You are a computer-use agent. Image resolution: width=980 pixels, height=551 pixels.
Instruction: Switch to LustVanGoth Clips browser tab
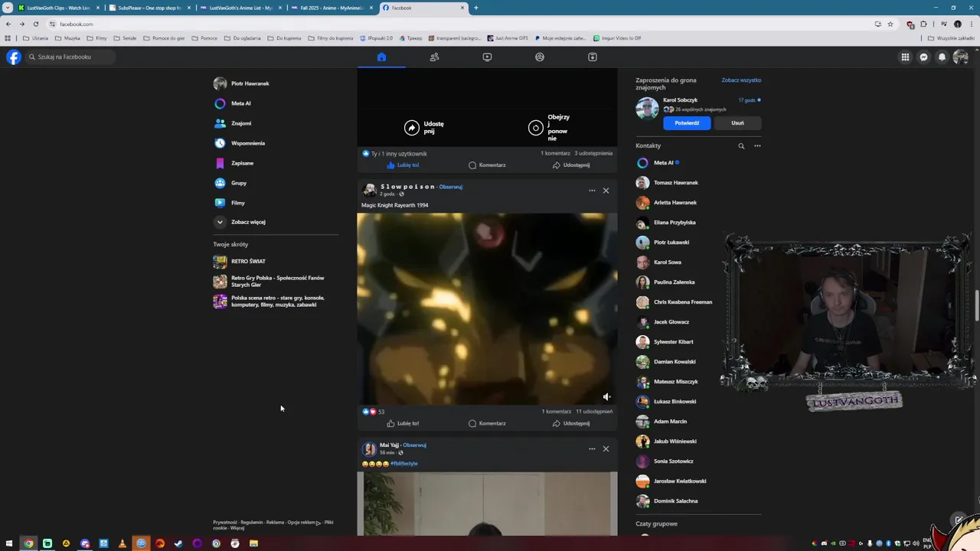pyautogui.click(x=59, y=8)
